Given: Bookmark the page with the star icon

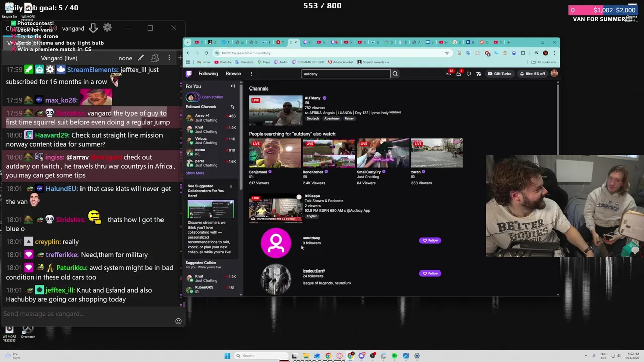Looking at the screenshot, I should [x=447, y=53].
